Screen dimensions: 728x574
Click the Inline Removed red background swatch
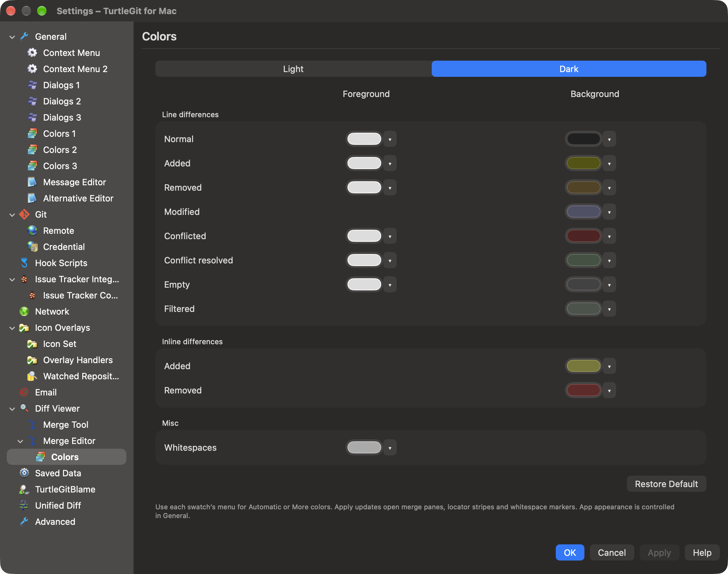coord(583,390)
